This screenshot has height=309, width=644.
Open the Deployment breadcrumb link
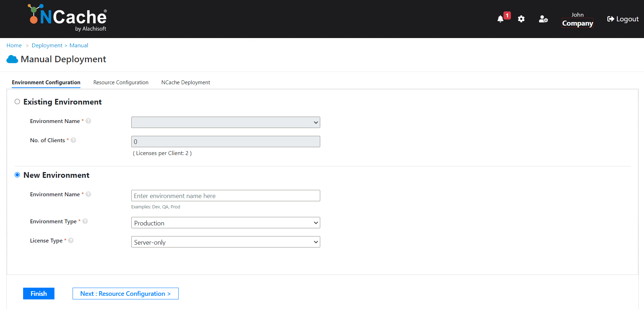coord(47,46)
